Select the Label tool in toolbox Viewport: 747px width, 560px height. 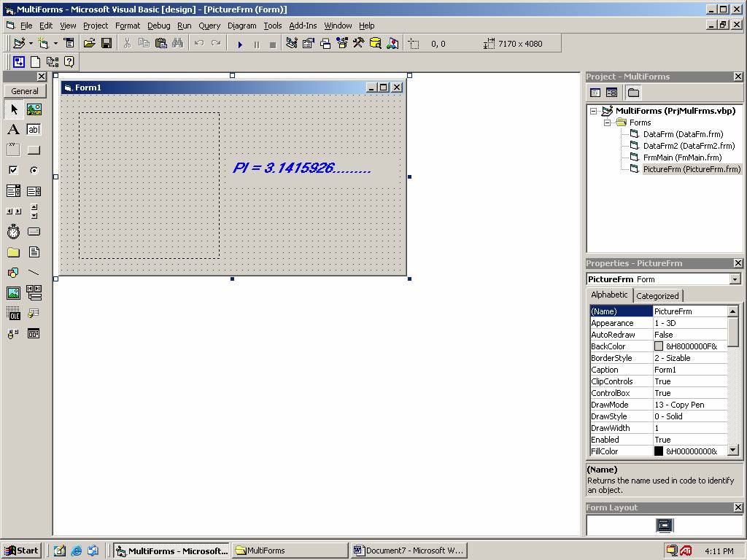13,130
